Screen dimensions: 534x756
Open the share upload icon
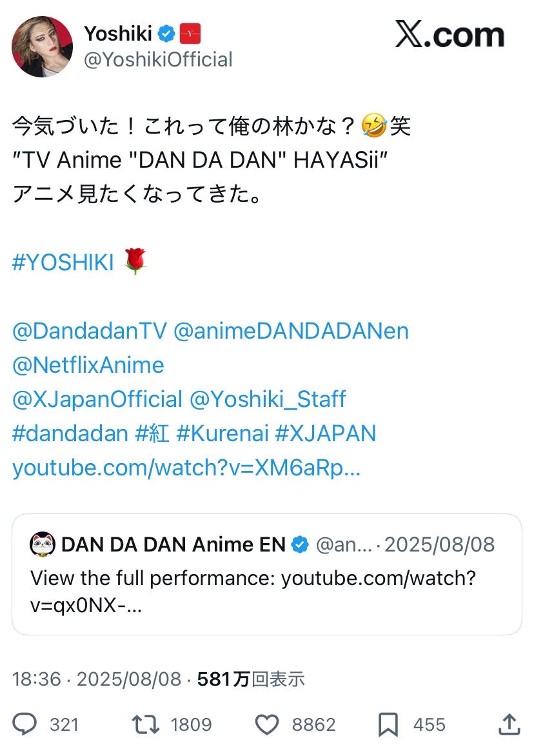pyautogui.click(x=509, y=724)
